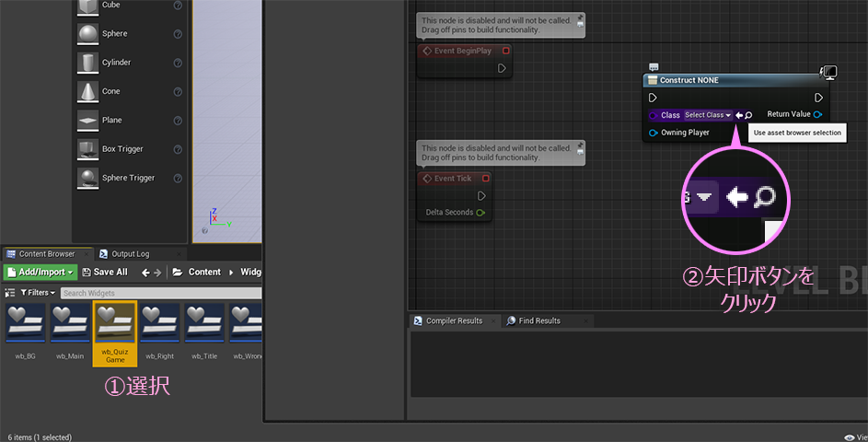This screenshot has height=442, width=868.
Task: Click folder icon beside Content path
Action: click(x=178, y=272)
